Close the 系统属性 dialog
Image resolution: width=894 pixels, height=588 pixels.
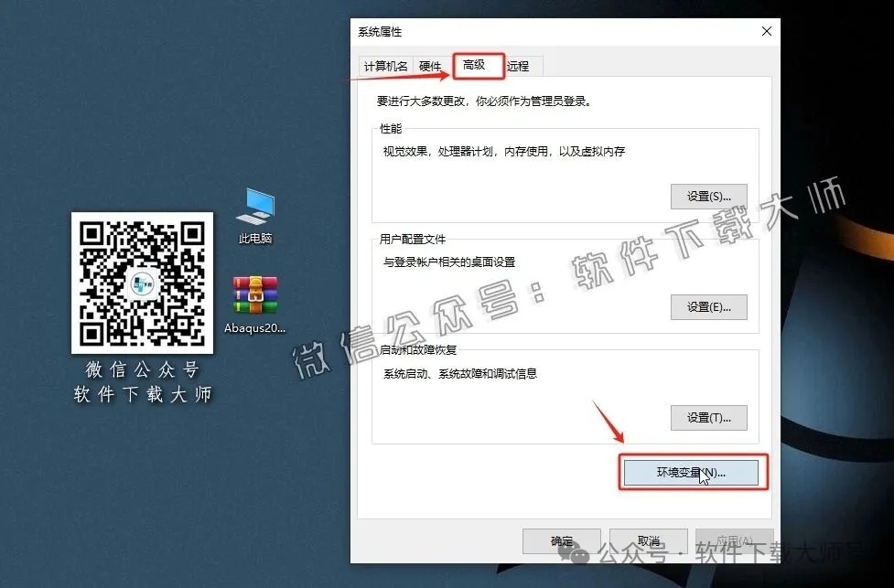pyautogui.click(x=766, y=31)
